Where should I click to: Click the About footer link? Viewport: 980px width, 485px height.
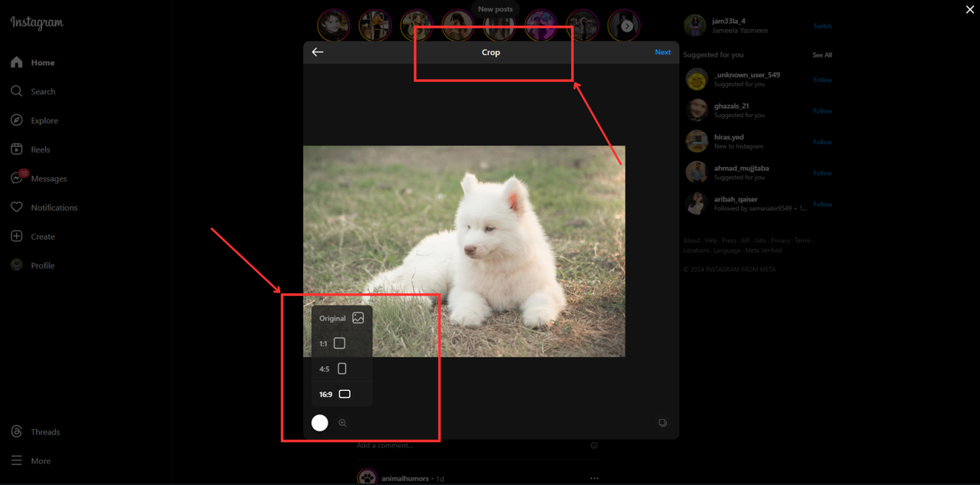[691, 241]
